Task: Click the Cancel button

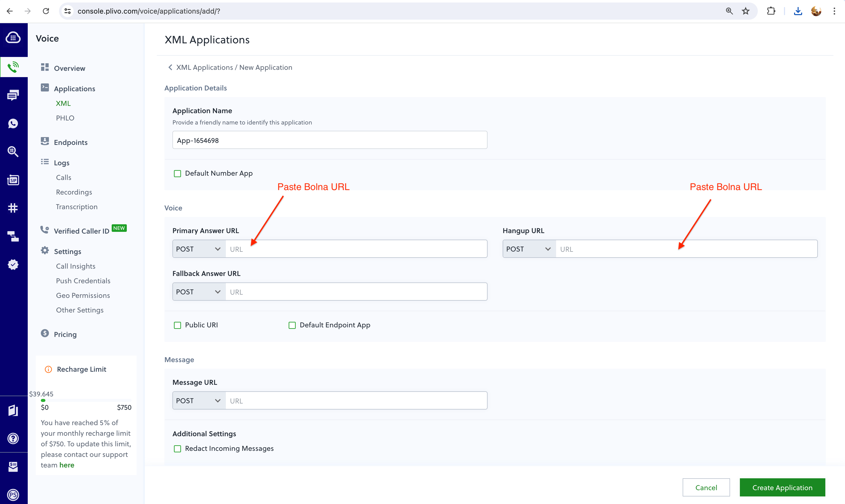Action: (x=706, y=487)
